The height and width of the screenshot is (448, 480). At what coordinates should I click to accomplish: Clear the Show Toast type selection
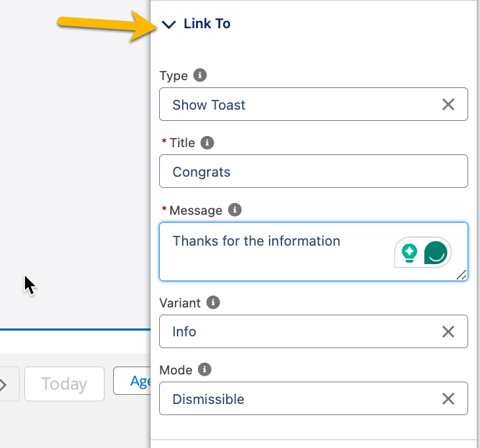[x=448, y=104]
